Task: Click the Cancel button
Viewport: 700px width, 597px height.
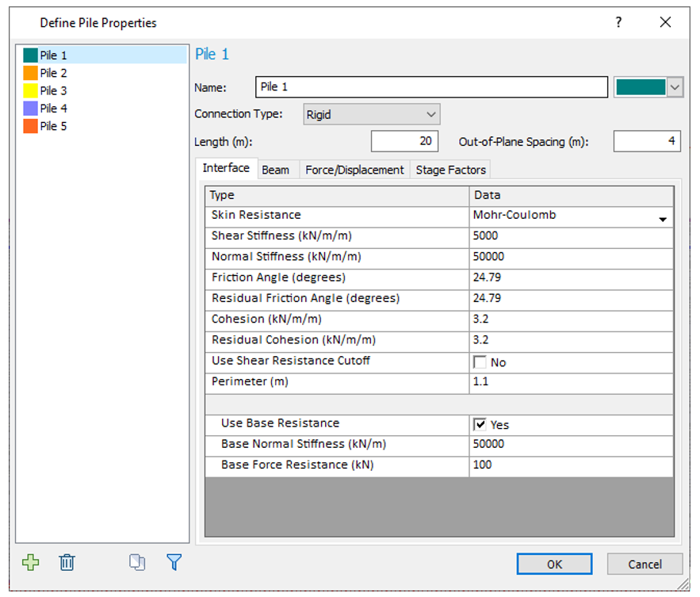Action: point(645,564)
